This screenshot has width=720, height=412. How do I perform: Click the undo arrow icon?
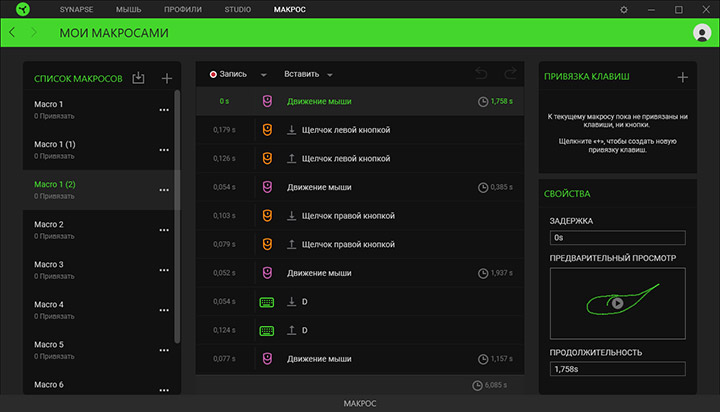click(x=481, y=74)
